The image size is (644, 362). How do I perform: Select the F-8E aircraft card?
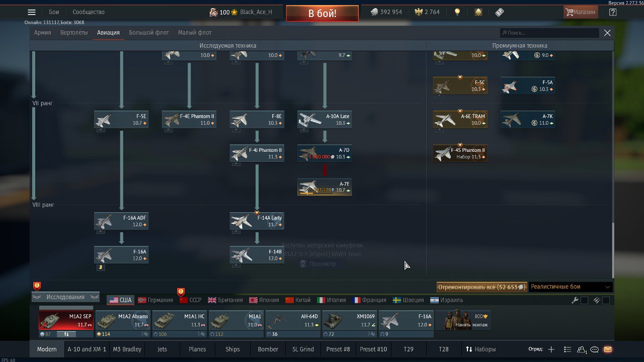coord(257,120)
